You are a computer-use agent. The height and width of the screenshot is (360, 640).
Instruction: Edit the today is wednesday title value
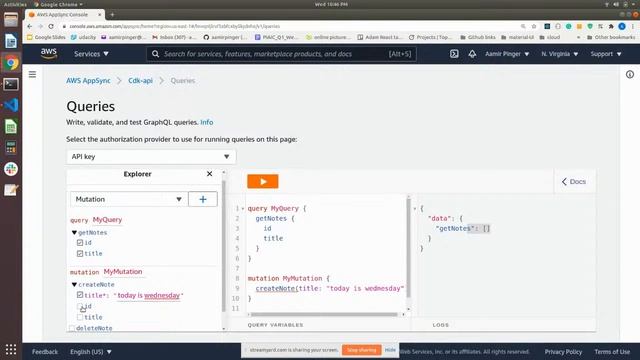149,295
